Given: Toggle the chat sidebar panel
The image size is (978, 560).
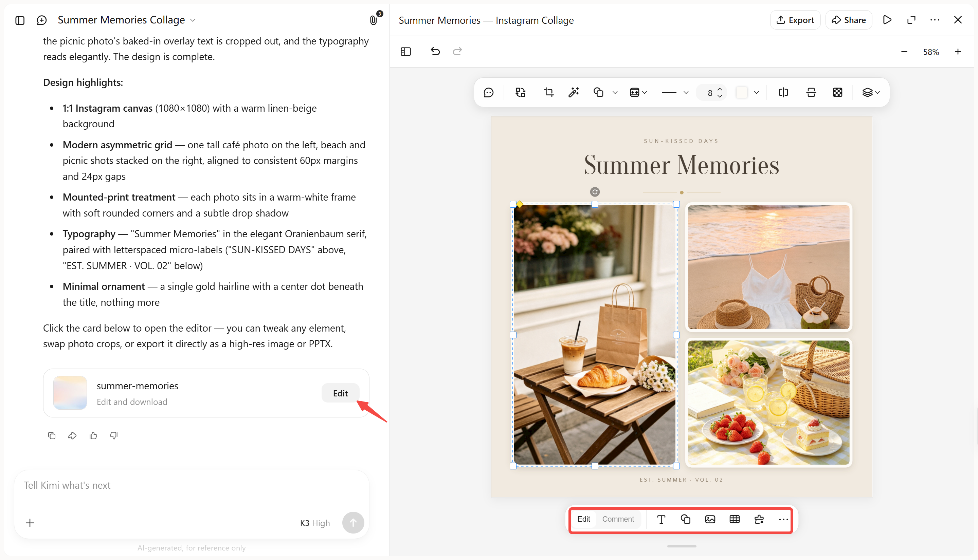Looking at the screenshot, I should pyautogui.click(x=20, y=20).
